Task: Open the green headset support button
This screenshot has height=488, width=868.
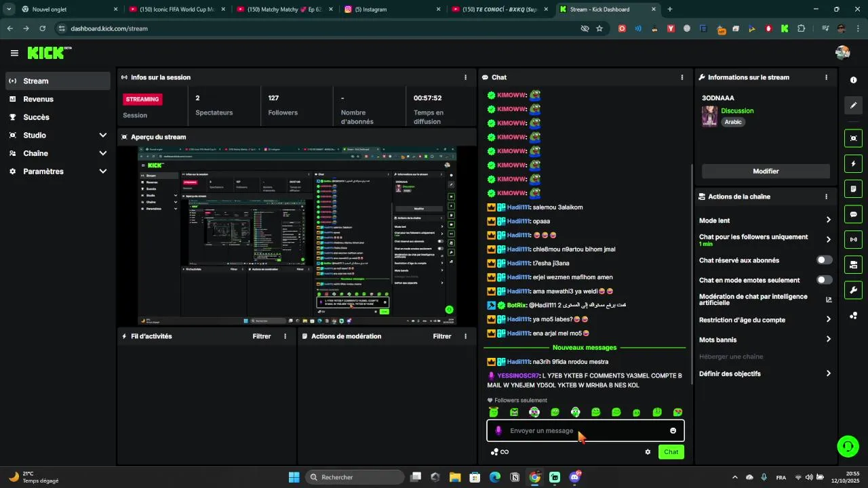Action: pos(848,446)
